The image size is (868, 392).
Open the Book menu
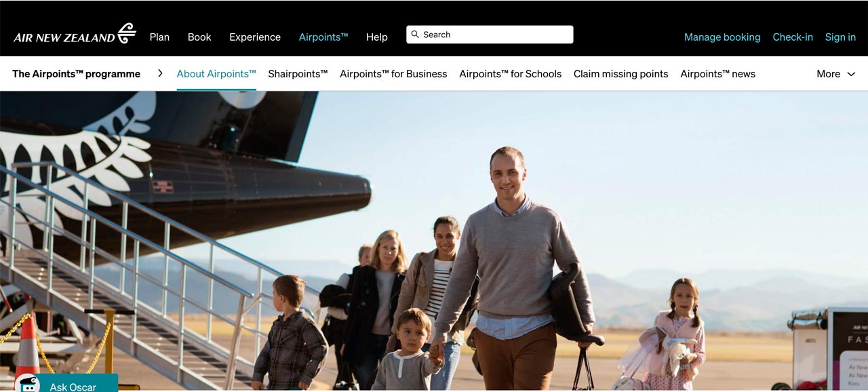pyautogui.click(x=199, y=37)
